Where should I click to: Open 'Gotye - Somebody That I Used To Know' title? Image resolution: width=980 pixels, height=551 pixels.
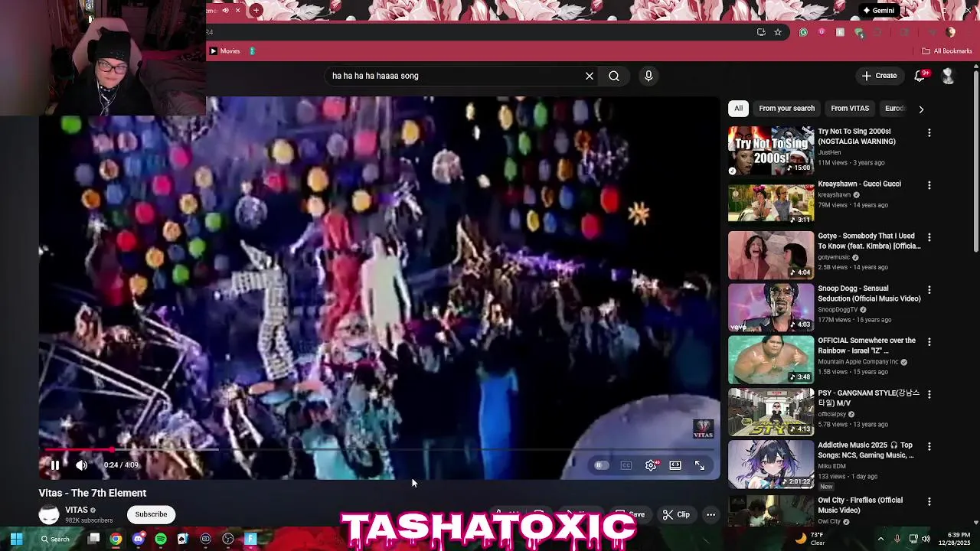[x=869, y=241]
